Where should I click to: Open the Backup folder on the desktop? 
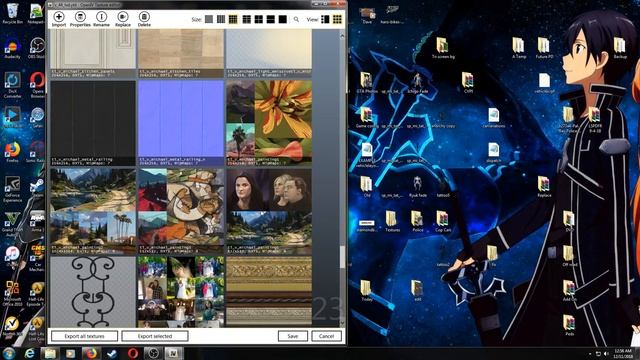click(620, 48)
